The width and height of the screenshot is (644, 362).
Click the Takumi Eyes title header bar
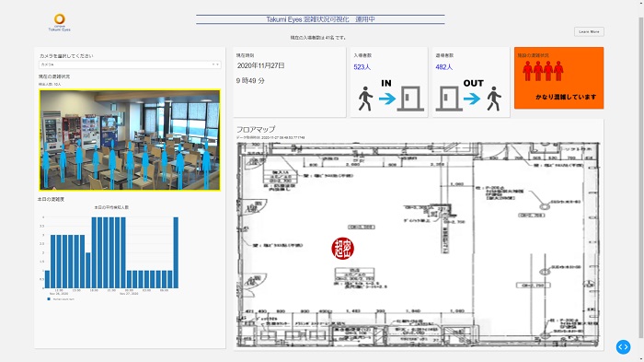pyautogui.click(x=320, y=19)
